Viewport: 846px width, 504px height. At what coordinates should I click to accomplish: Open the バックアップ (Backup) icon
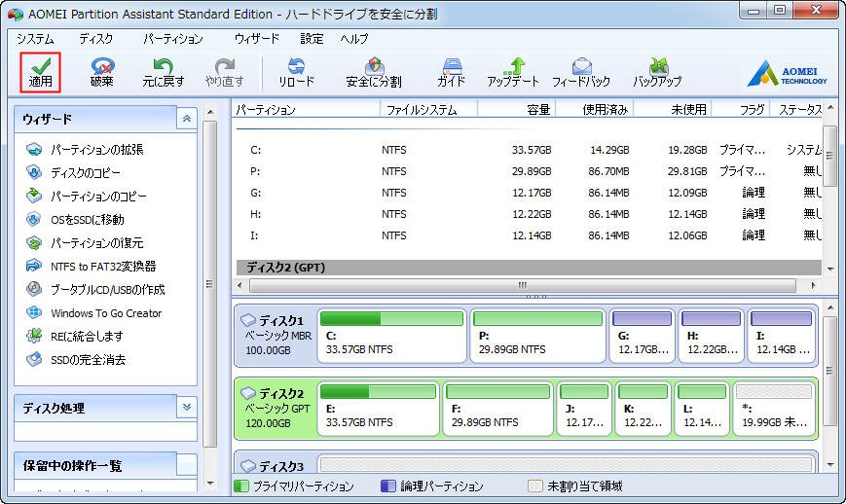point(657,72)
